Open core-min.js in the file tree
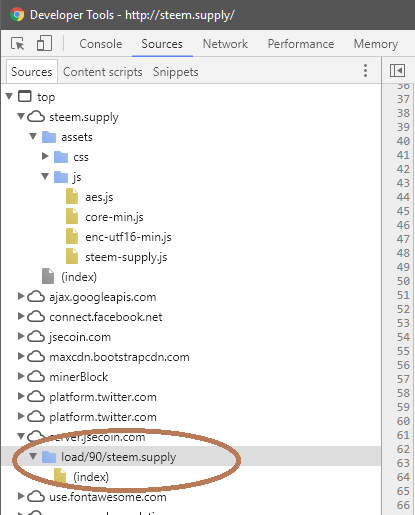 pos(114,217)
